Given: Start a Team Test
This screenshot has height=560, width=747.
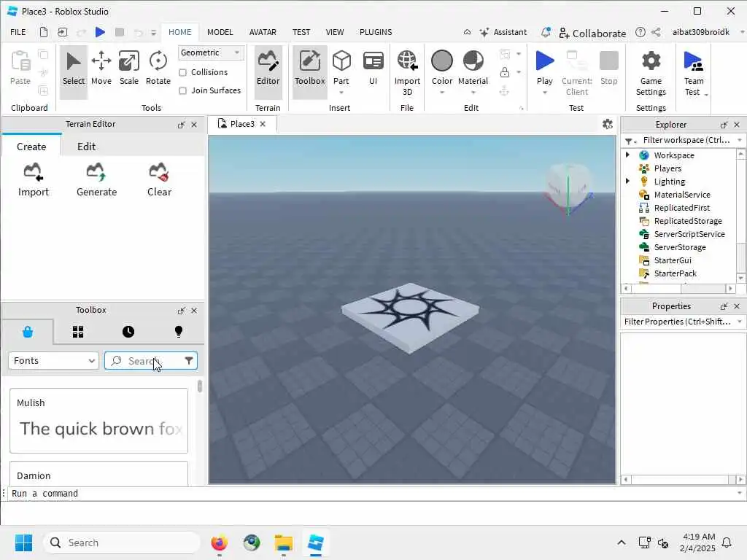Looking at the screenshot, I should point(694,72).
